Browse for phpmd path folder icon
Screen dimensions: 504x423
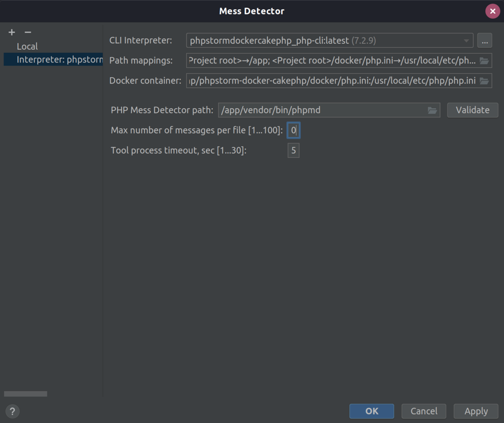pos(432,110)
